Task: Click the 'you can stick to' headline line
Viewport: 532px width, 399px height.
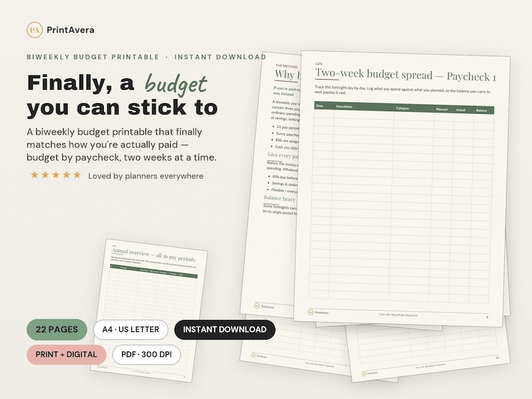Action: [122, 108]
